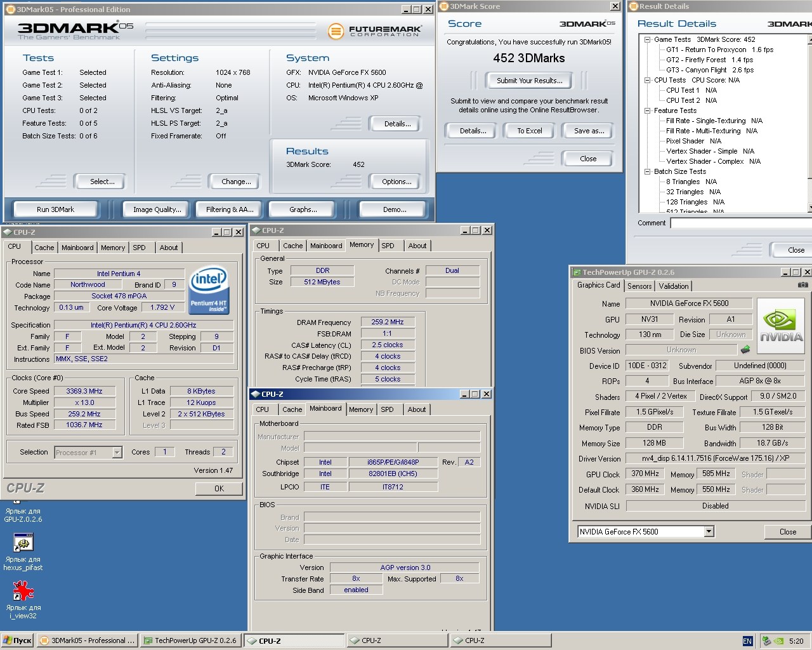Open the Processor #1 selection dropdown

(117, 453)
